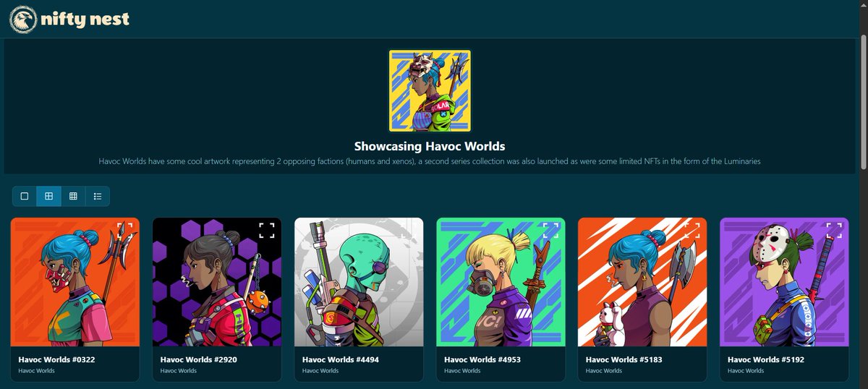Expand Havoc Worlds #4494 image fullscreen
This screenshot has height=389, width=868.
click(x=409, y=231)
